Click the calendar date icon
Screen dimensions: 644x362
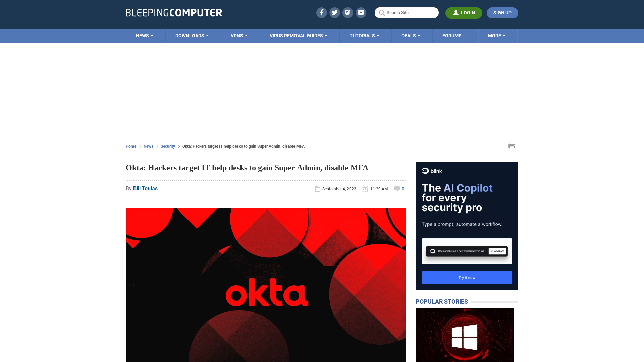click(318, 189)
